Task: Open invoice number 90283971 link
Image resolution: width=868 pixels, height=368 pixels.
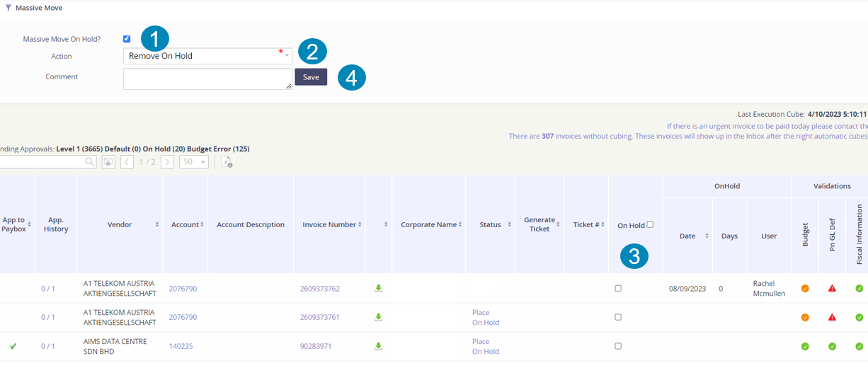Action: click(316, 346)
